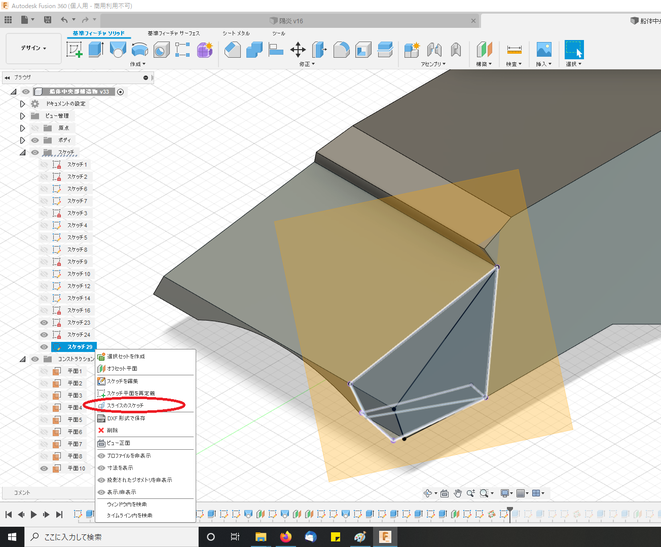The image size is (661, 547).
Task: Select the Hole tool icon
Action: 161,50
